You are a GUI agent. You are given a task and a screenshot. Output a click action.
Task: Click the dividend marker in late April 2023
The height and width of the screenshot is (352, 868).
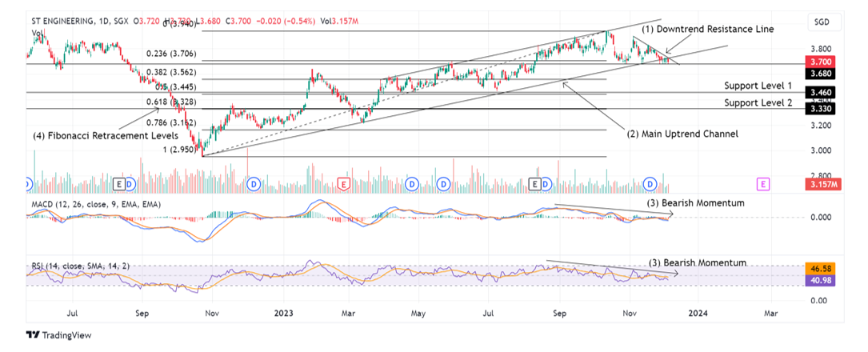pyautogui.click(x=412, y=183)
